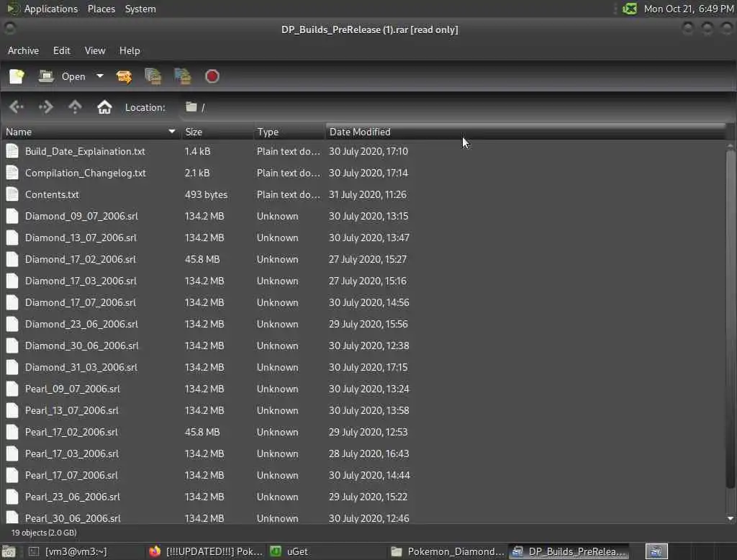
Task: Click the red Stop icon
Action: point(212,76)
